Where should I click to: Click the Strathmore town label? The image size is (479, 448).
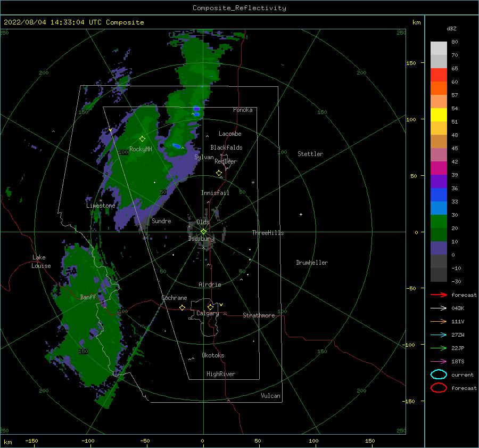pos(259,315)
